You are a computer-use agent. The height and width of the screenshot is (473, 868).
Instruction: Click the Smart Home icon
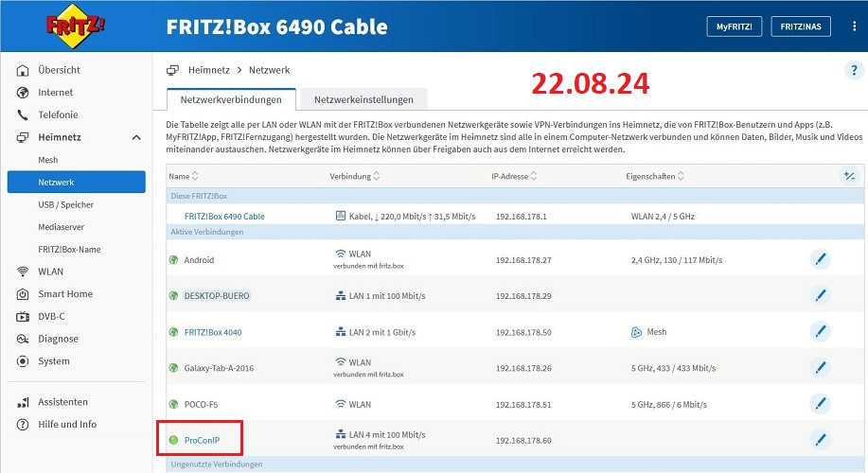pyautogui.click(x=23, y=294)
